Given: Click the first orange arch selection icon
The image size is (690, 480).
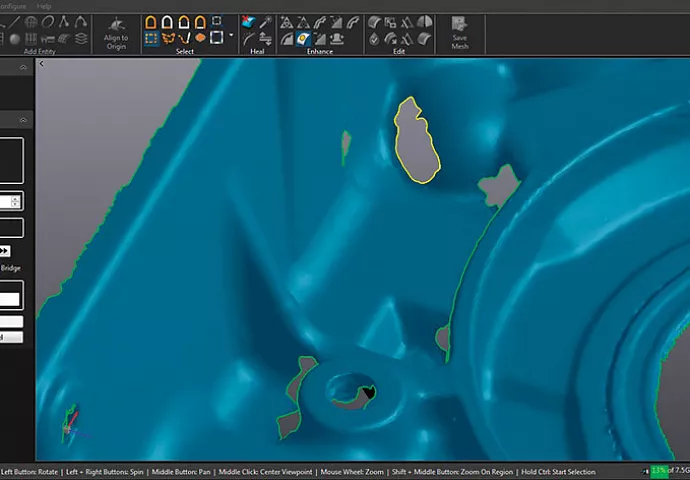Looking at the screenshot, I should click(x=151, y=22).
